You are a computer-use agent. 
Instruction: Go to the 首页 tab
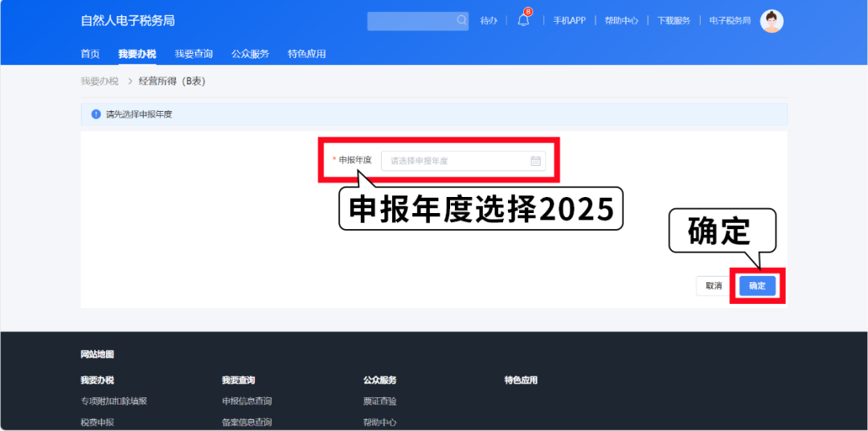click(x=90, y=54)
